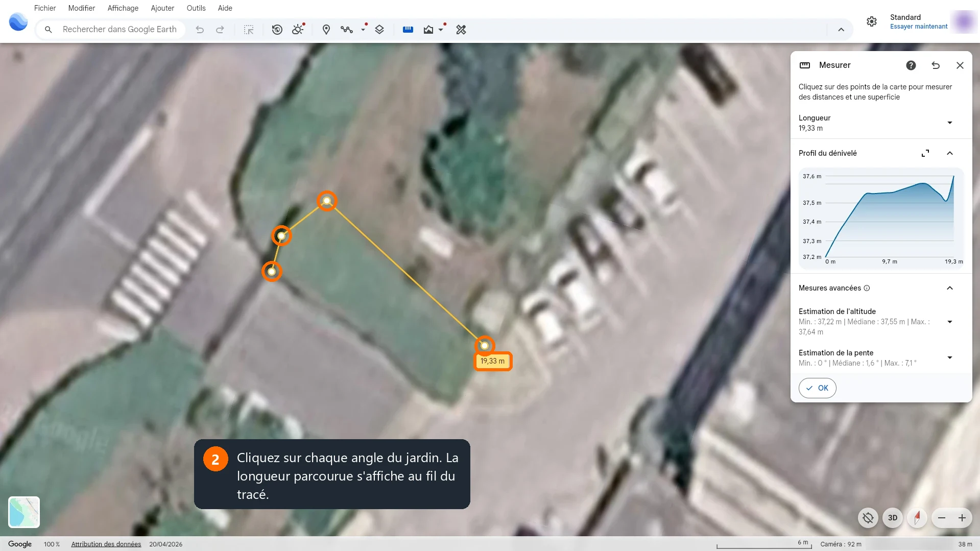
Task: Show info about Mesures avancées
Action: click(867, 288)
